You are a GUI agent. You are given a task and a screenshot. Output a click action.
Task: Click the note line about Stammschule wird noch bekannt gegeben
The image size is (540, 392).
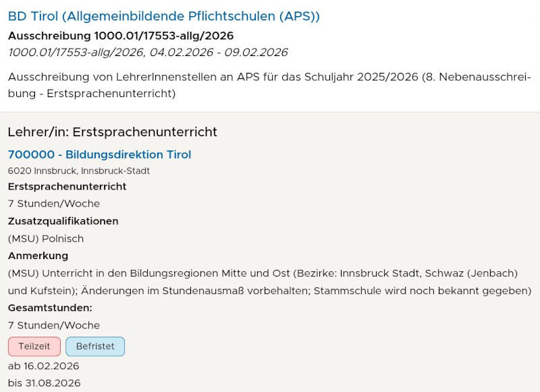tap(269, 291)
